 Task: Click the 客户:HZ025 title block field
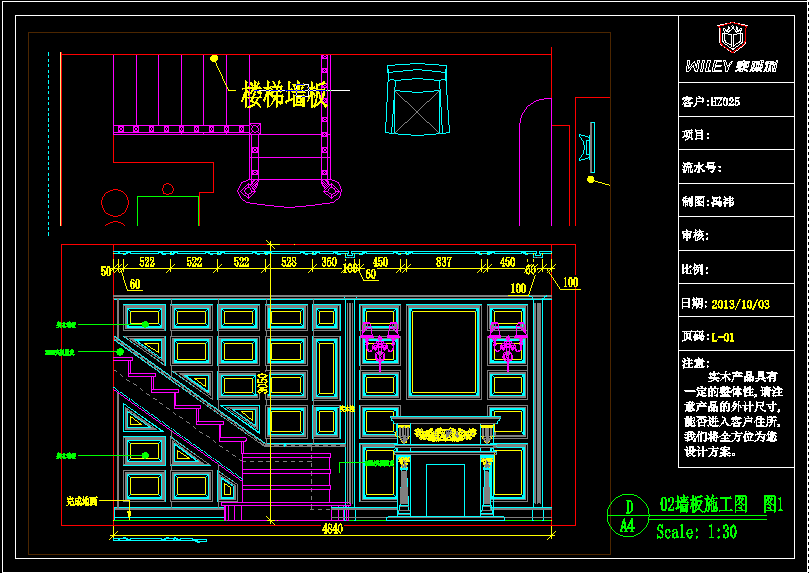tap(711, 102)
